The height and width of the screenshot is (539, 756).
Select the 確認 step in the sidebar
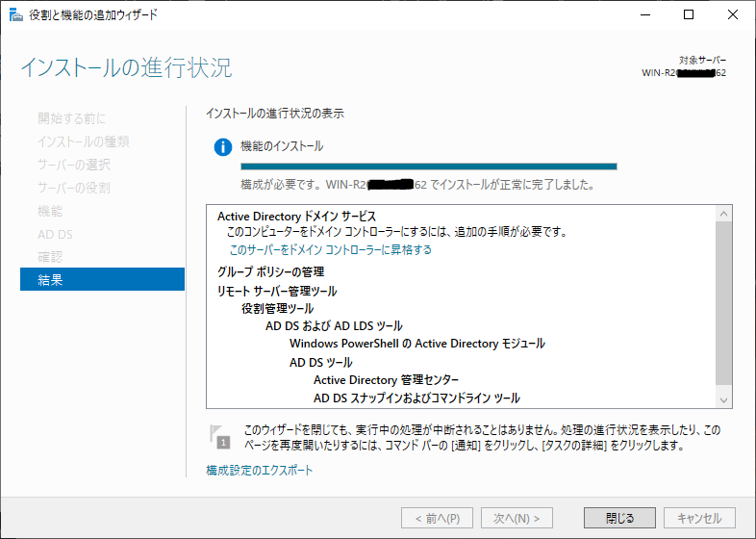[50, 257]
